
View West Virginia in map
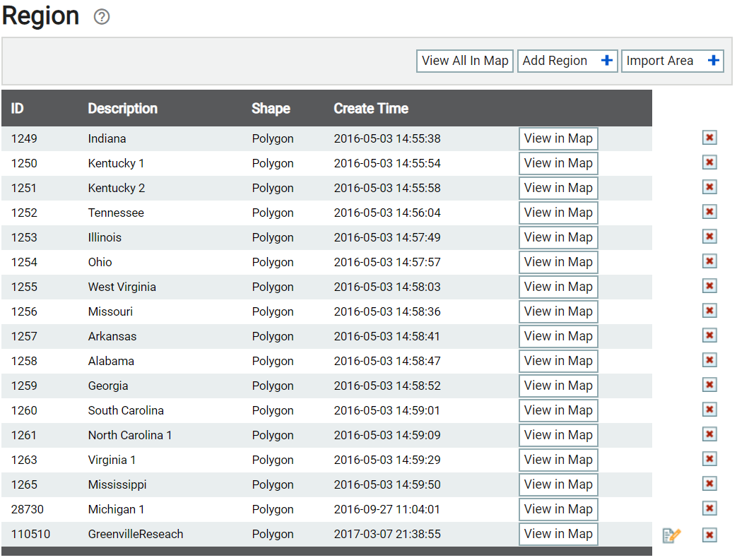pyautogui.click(x=558, y=287)
